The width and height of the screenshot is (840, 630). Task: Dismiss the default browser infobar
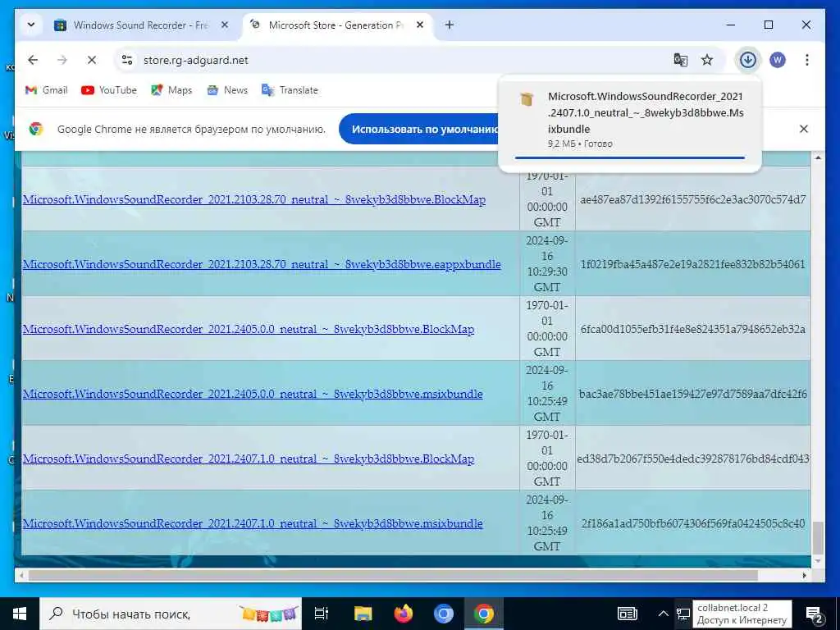click(804, 129)
